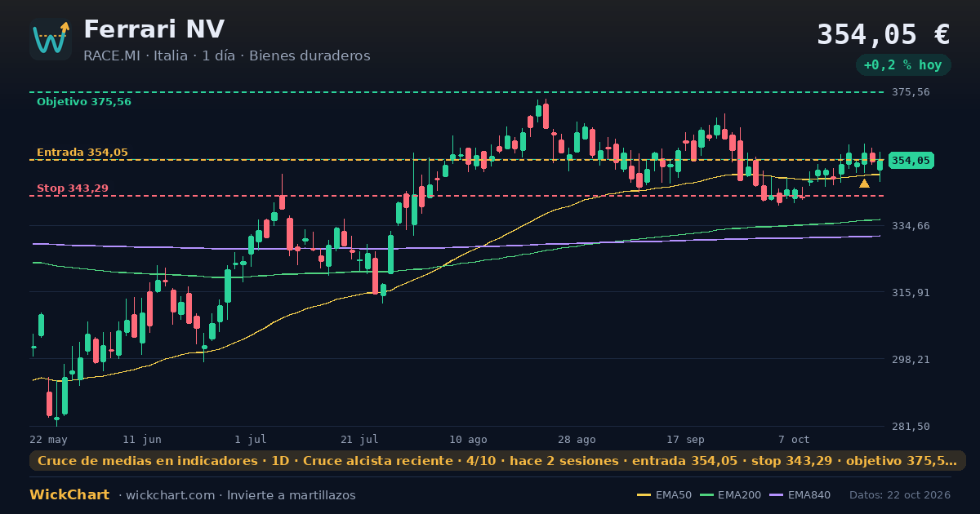The image size is (980, 514).
Task: Click the 7 oct date axis label
Action: [794, 439]
